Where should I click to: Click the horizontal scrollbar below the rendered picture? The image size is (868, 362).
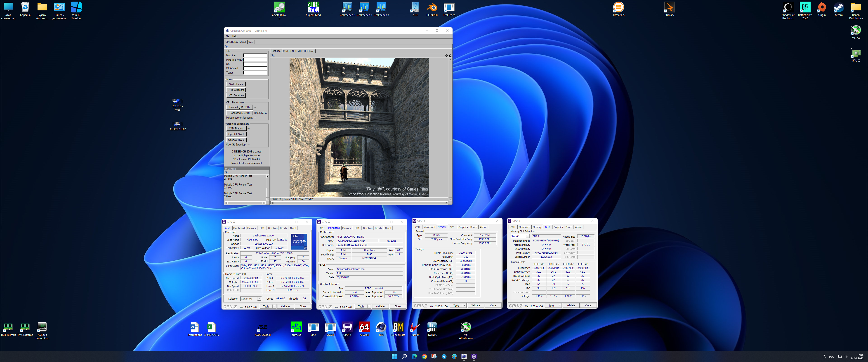[x=359, y=203]
